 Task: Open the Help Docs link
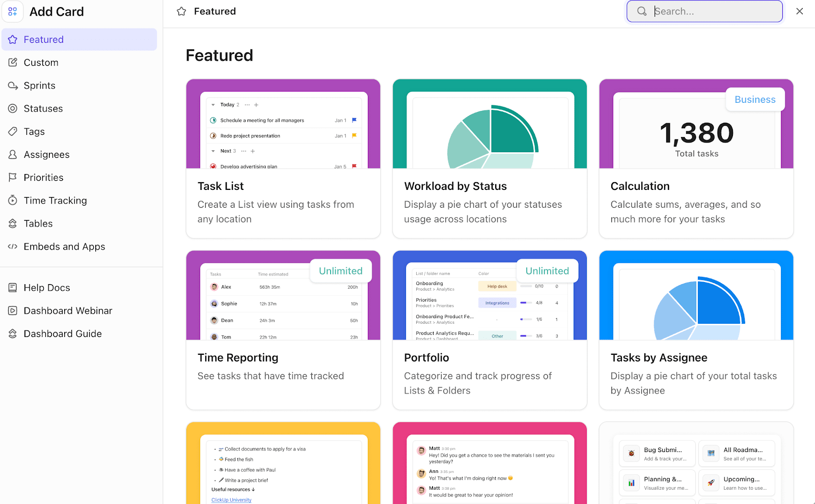pos(79,288)
